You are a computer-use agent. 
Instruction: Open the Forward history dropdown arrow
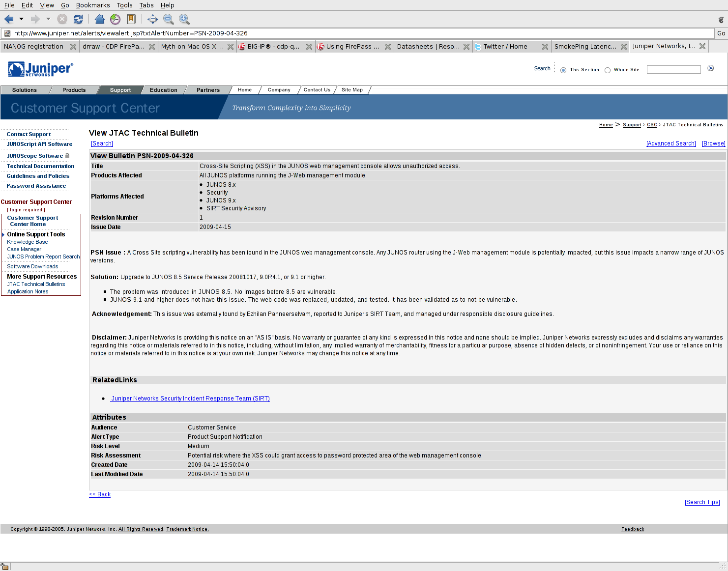pyautogui.click(x=48, y=19)
